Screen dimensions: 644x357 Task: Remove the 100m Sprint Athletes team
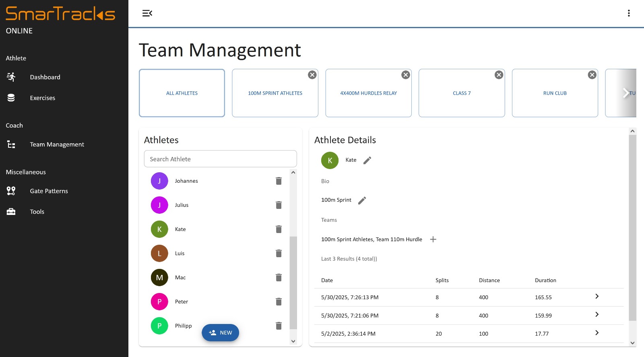(x=312, y=75)
